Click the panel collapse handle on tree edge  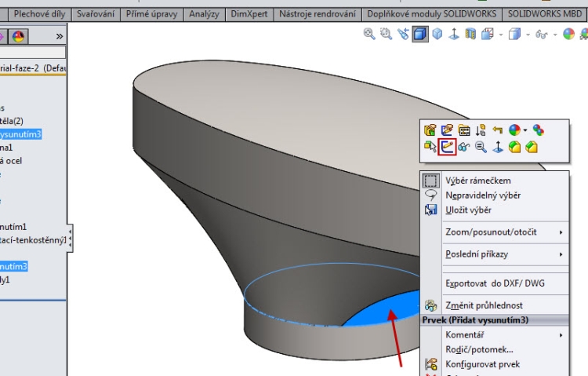tap(70, 238)
